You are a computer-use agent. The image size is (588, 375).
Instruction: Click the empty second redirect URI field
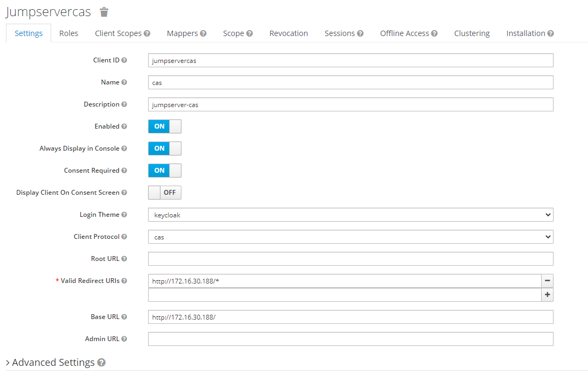tap(345, 295)
